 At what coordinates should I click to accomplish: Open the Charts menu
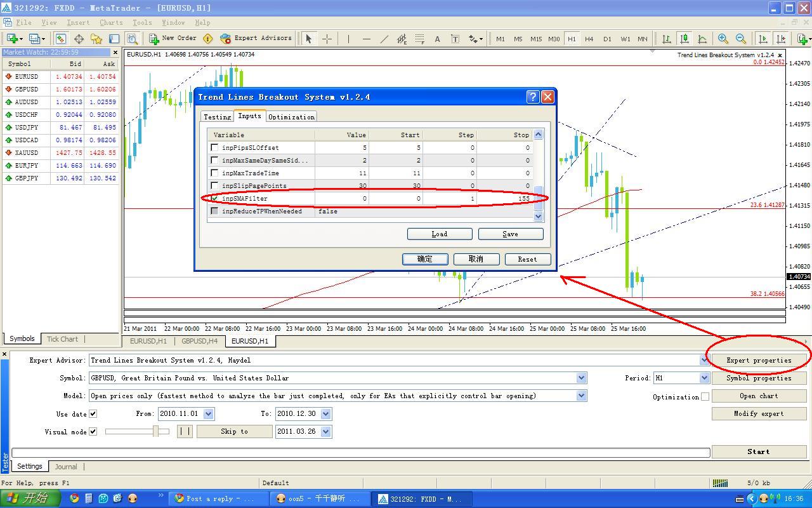point(111,22)
